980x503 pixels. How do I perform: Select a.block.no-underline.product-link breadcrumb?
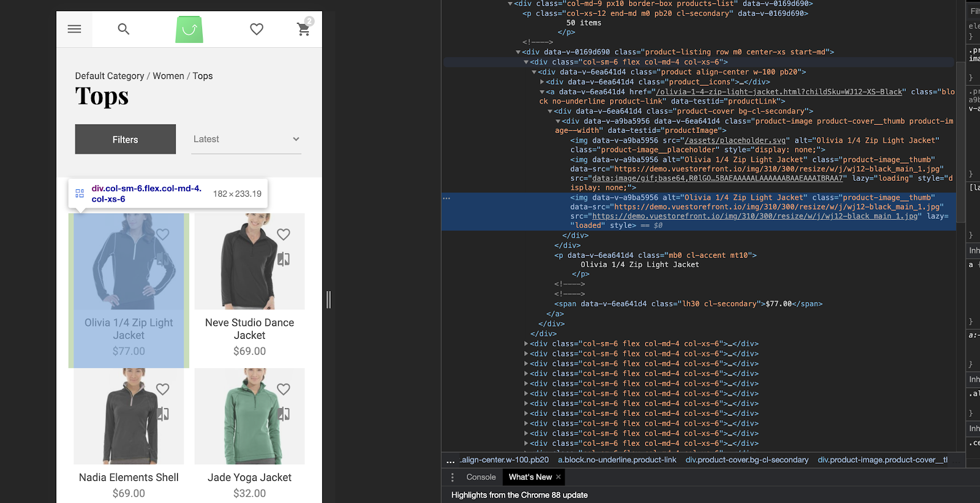[617, 460]
